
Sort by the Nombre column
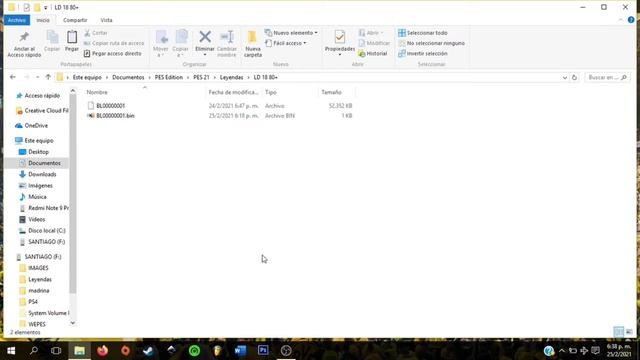[97, 92]
